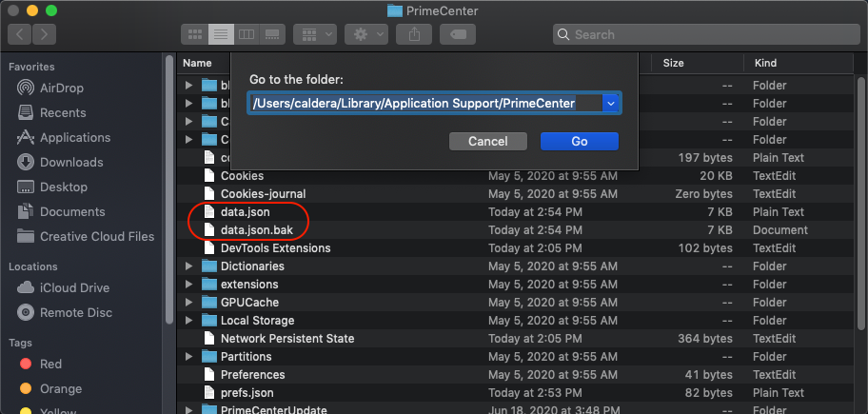The height and width of the screenshot is (414, 868).
Task: Open the group-by arrangement dropdown
Action: tap(315, 34)
